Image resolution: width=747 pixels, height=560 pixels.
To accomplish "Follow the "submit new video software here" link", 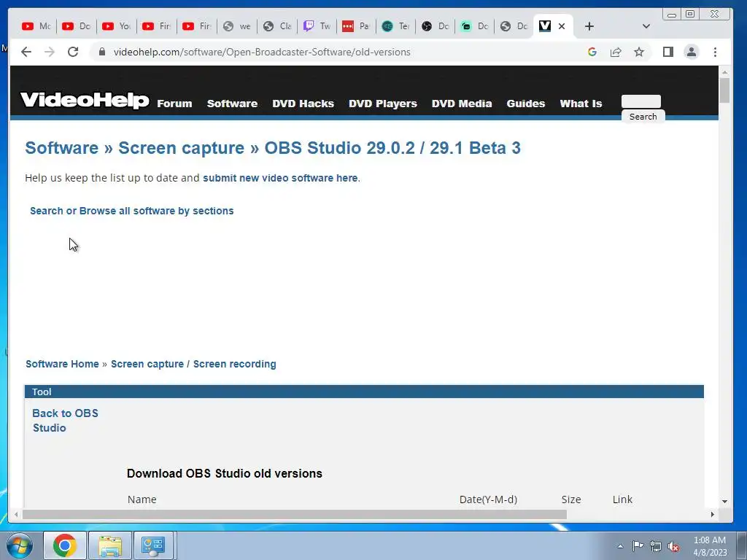I will point(280,178).
